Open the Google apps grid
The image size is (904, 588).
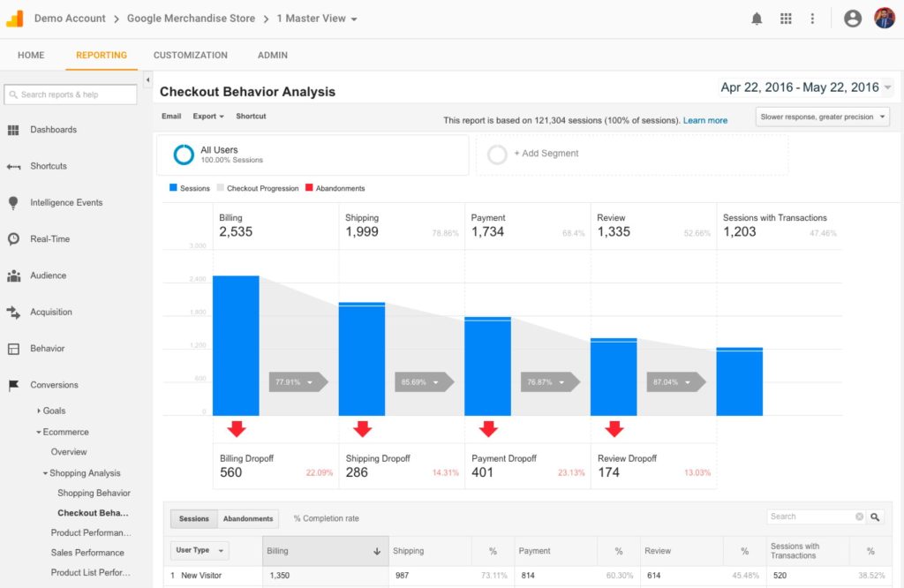click(785, 17)
